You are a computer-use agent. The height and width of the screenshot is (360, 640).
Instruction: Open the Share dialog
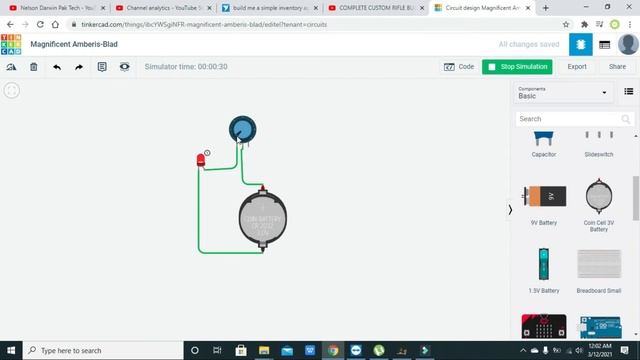617,67
